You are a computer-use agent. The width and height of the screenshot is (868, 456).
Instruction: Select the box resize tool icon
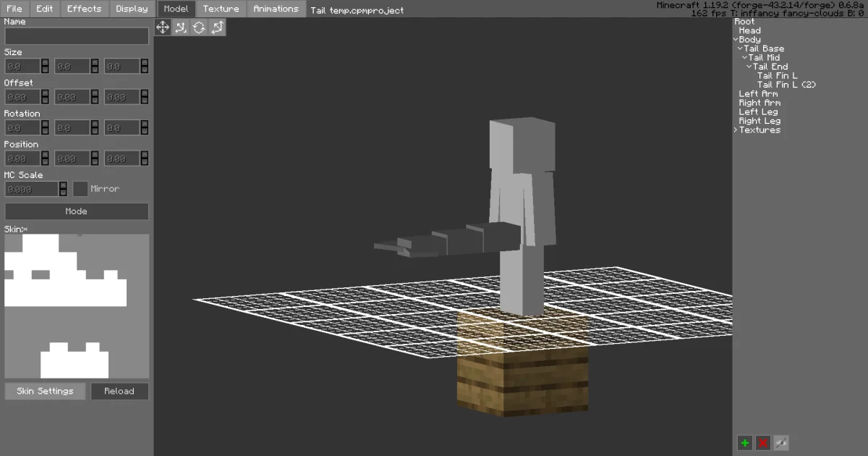tap(217, 28)
